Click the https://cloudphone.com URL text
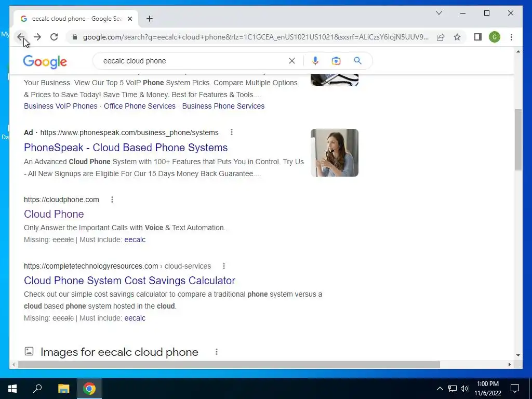This screenshot has width=532, height=399. (x=61, y=199)
